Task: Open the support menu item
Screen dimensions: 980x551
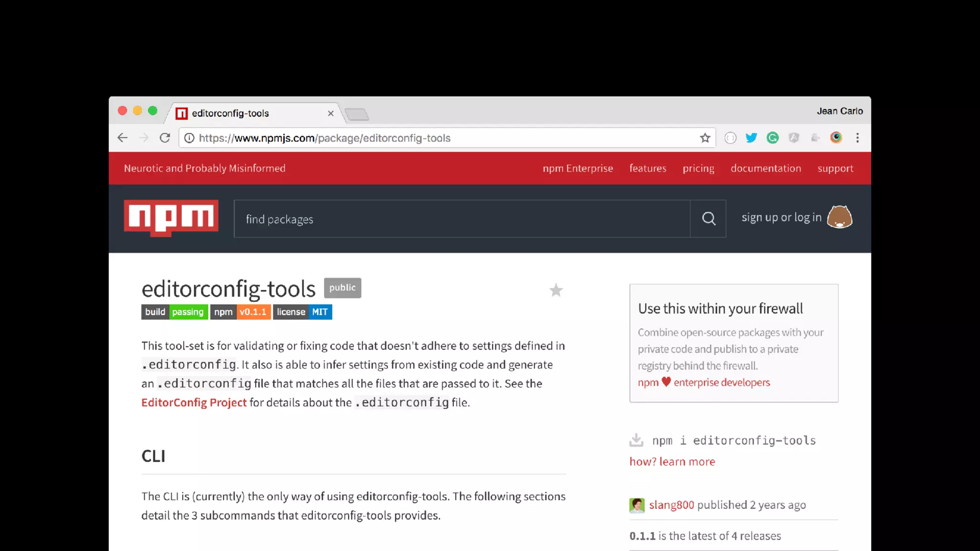Action: [835, 169]
